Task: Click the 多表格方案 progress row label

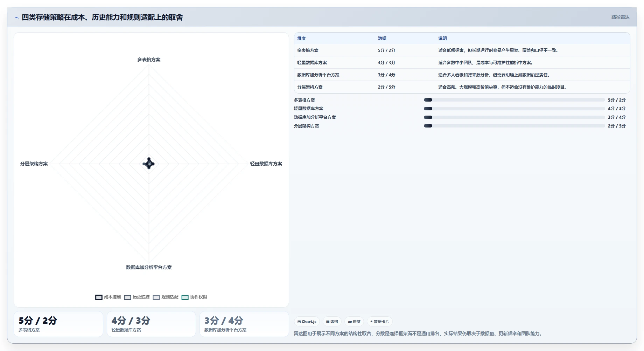Action: click(x=304, y=100)
